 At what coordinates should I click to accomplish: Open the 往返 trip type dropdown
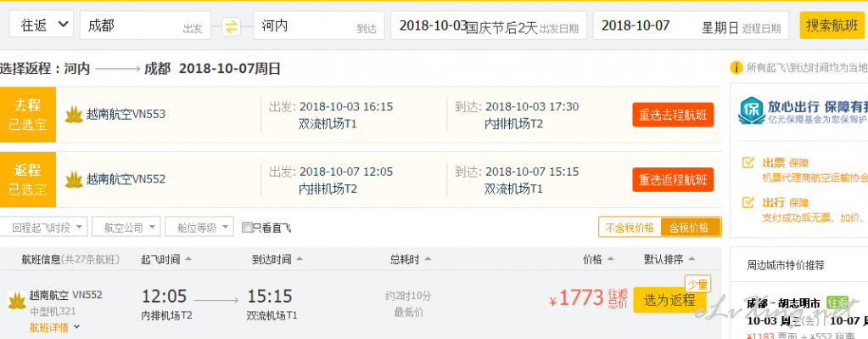click(x=42, y=25)
